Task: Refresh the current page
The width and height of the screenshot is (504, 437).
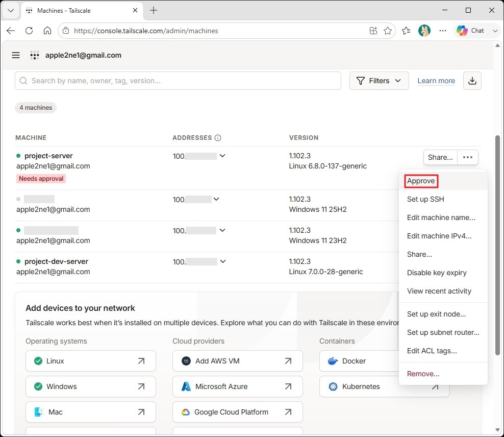Action: [29, 31]
